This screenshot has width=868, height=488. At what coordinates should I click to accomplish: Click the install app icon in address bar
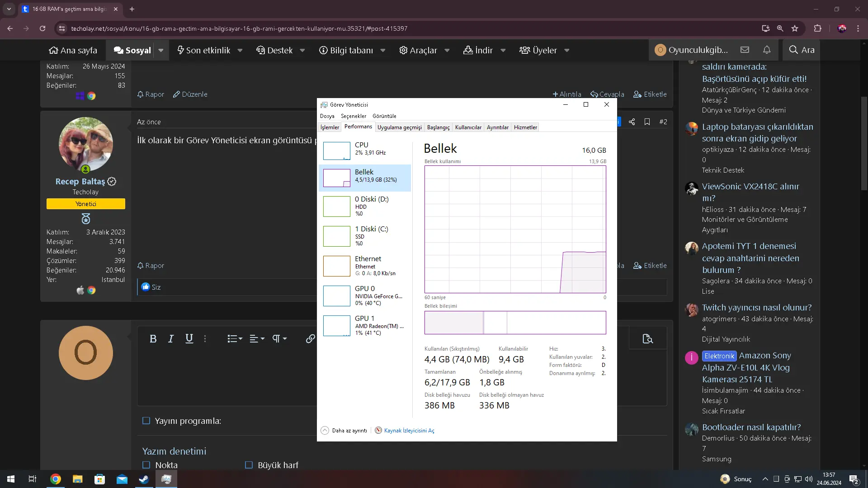(x=765, y=28)
